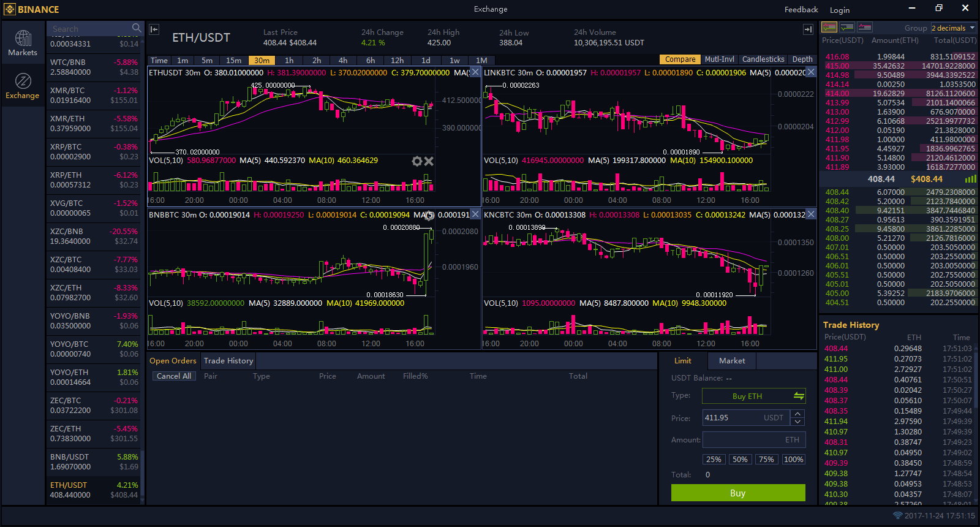Open the Feedback link

pos(801,9)
